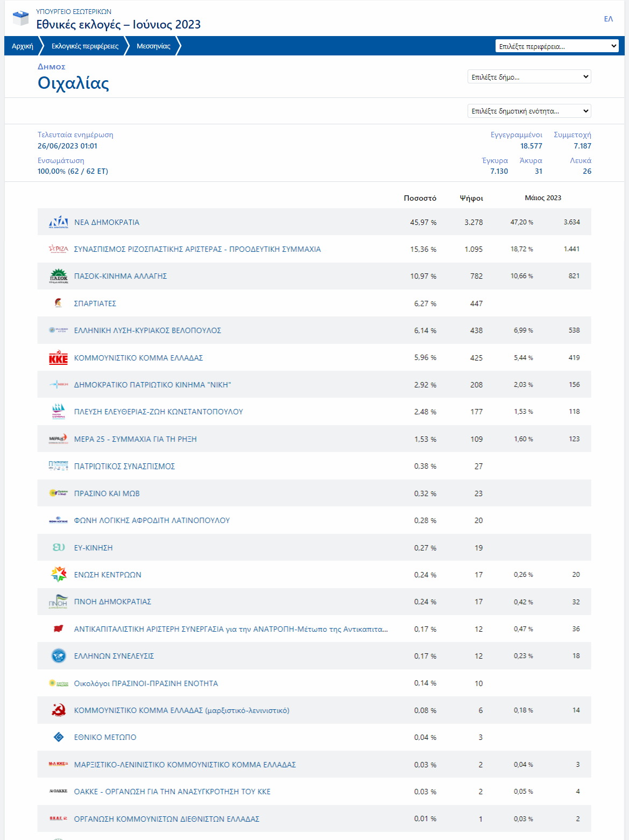Click the 45,97 % percentage cell
The height and width of the screenshot is (840, 629).
point(423,222)
